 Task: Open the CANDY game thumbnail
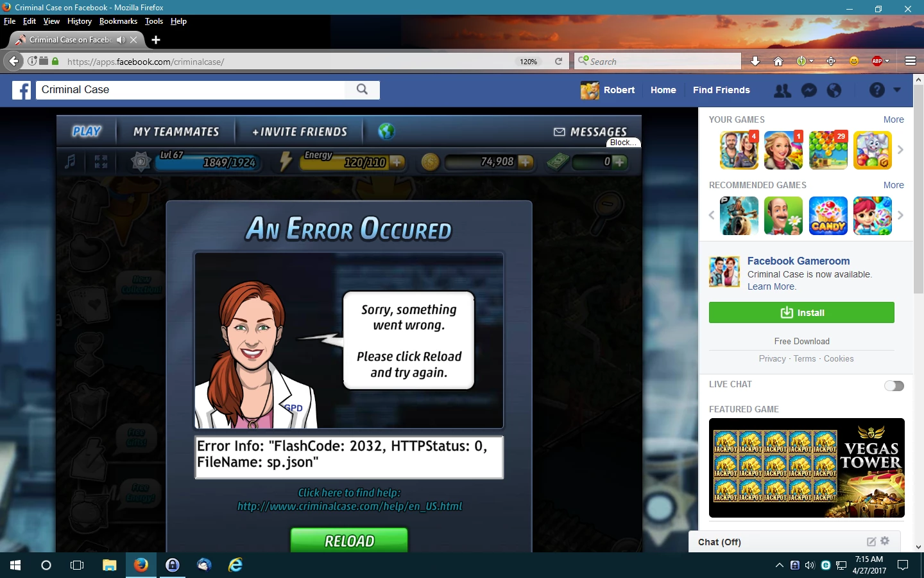point(828,215)
